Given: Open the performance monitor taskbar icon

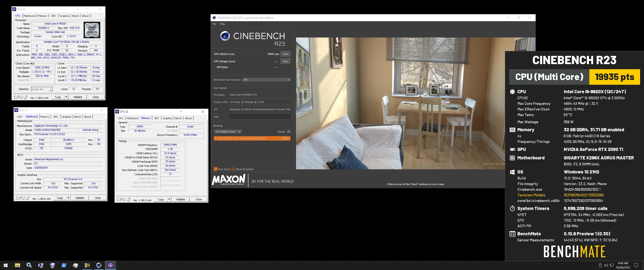Looking at the screenshot, I should (75, 265).
